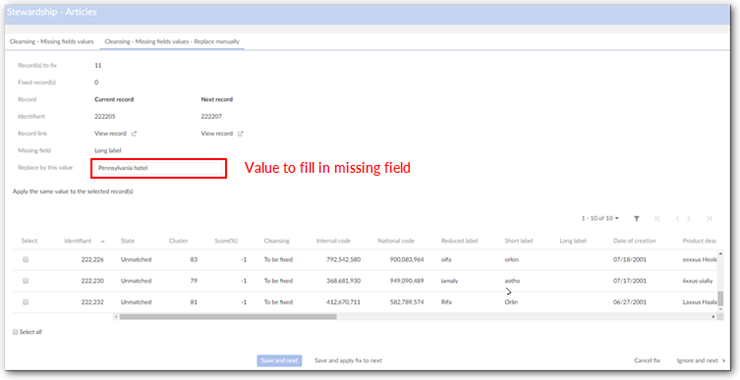
Task: Check the row with identifiant 222,232
Action: pyautogui.click(x=25, y=302)
